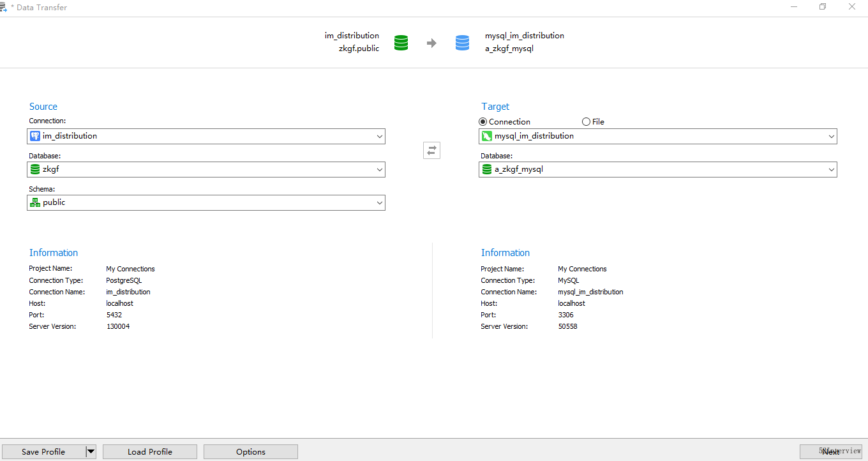Click the Save Profile button
The height and width of the screenshot is (461, 868).
(x=43, y=451)
